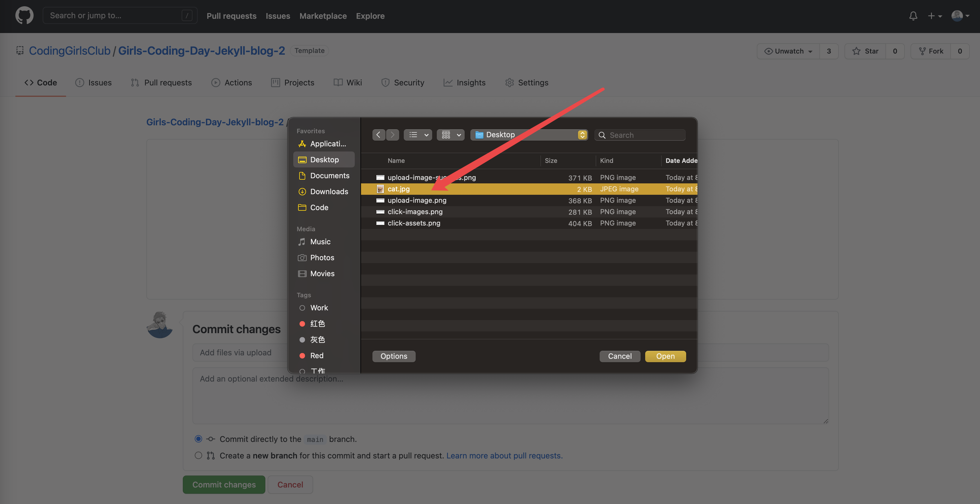Viewport: 980px width, 504px height.
Task: Open the Music media library
Action: point(320,241)
